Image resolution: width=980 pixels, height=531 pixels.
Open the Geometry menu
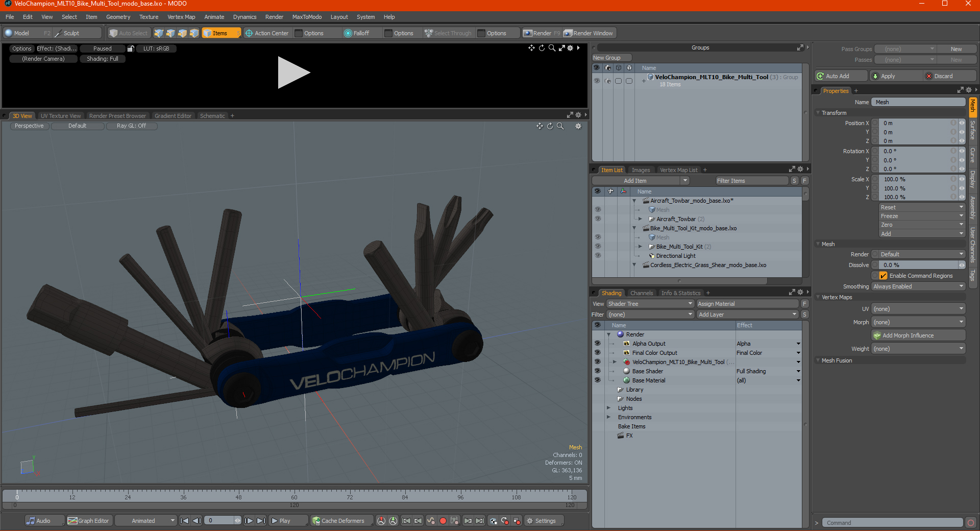point(118,17)
